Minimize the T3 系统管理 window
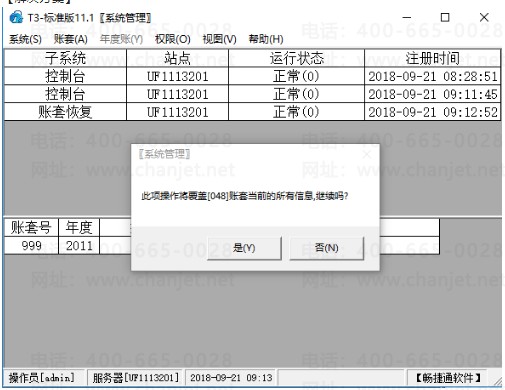This screenshot has height=390, width=505. (x=407, y=17)
